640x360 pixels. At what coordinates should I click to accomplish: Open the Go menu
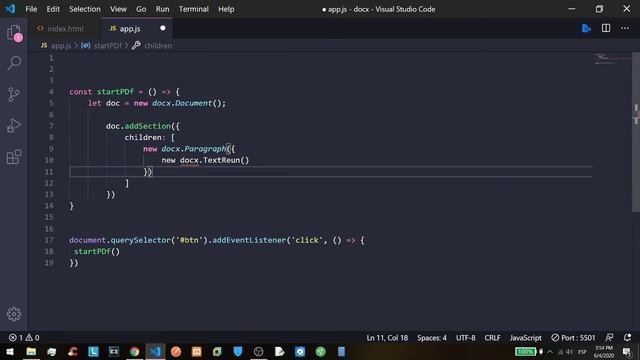point(141,9)
